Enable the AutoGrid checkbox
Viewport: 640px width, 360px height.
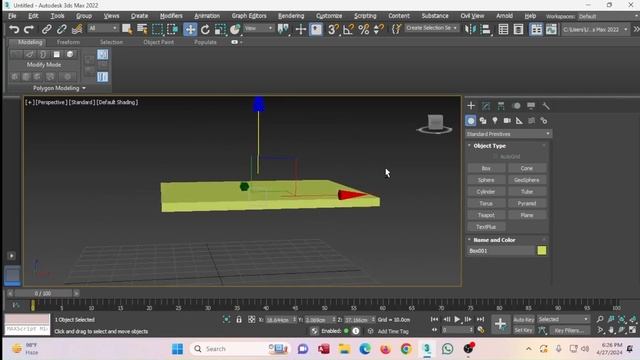[495, 157]
